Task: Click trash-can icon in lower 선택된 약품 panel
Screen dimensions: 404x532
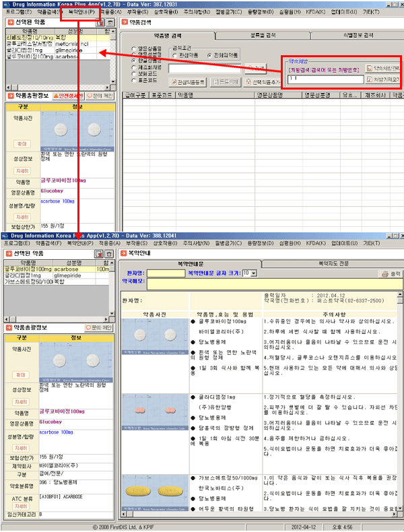Action: (109, 254)
